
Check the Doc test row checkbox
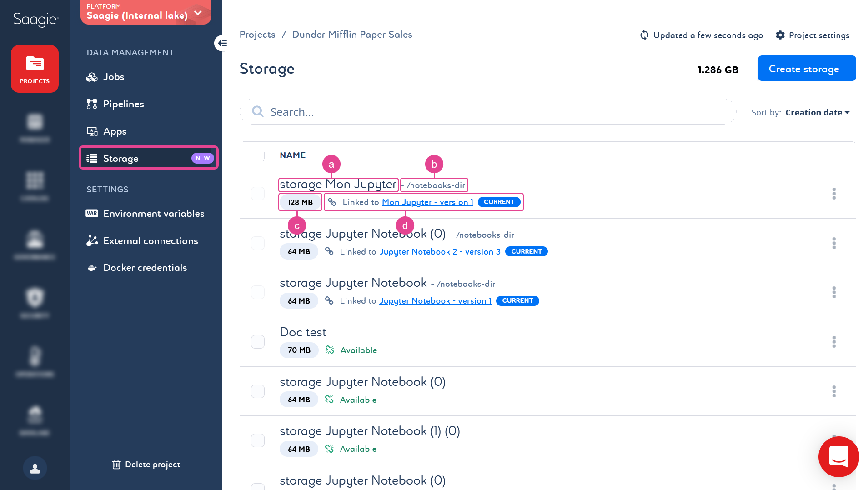pos(258,342)
